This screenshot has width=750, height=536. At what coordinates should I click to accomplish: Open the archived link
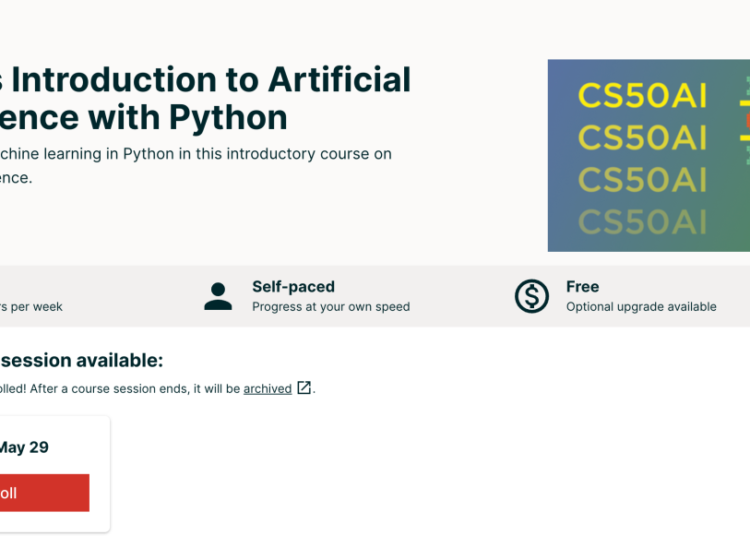point(267,389)
